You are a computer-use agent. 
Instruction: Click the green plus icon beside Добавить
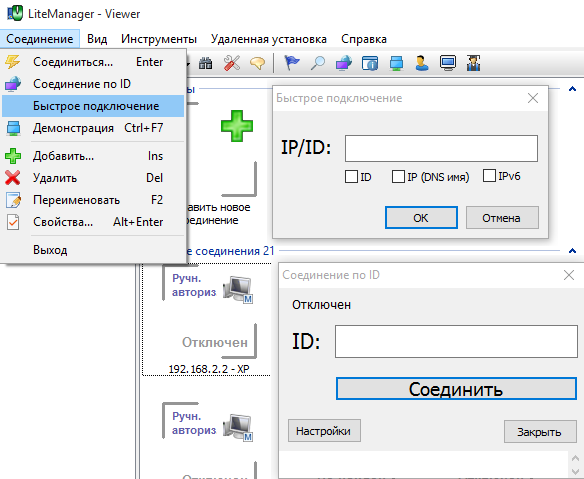13,156
